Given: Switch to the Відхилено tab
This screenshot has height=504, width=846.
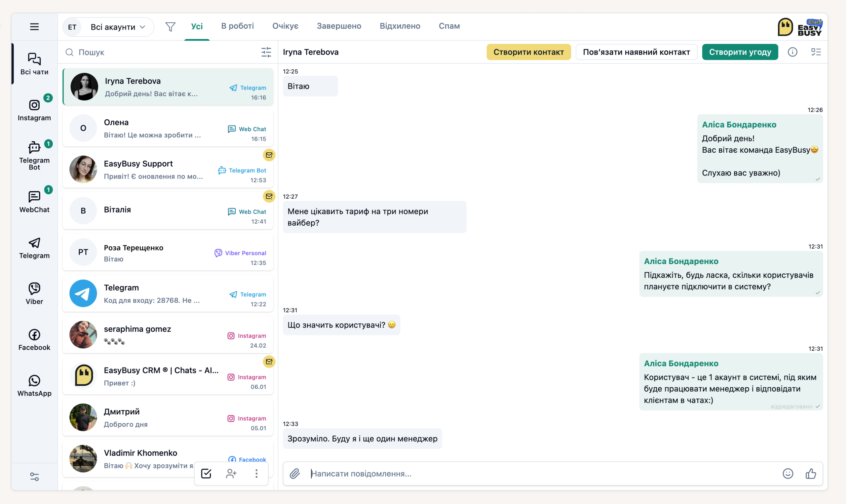Looking at the screenshot, I should click(x=400, y=26).
